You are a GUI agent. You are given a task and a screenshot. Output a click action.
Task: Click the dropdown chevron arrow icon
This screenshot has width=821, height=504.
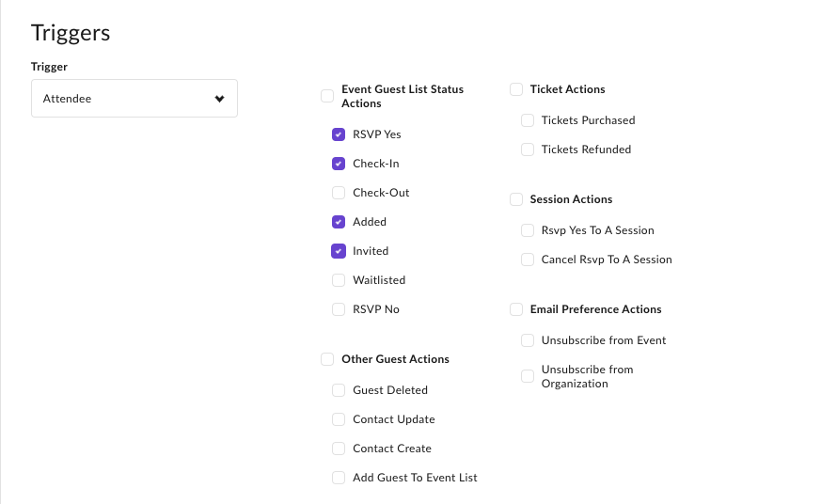(x=219, y=99)
